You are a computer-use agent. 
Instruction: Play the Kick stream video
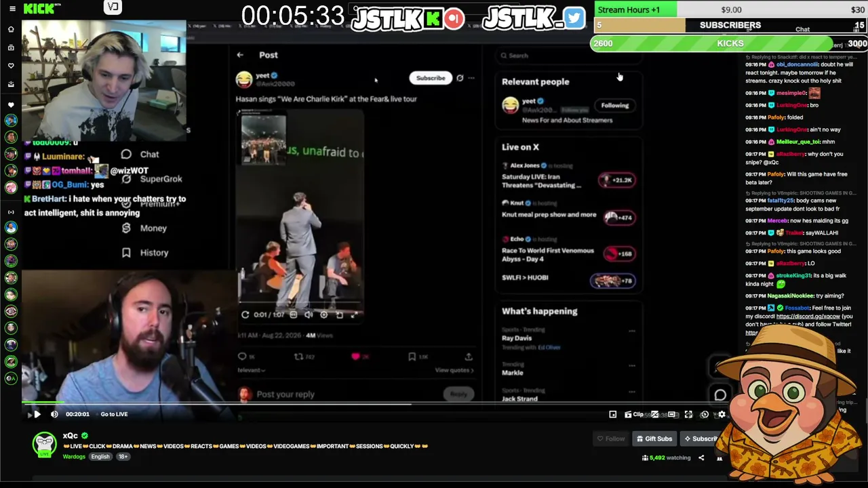pyautogui.click(x=37, y=414)
